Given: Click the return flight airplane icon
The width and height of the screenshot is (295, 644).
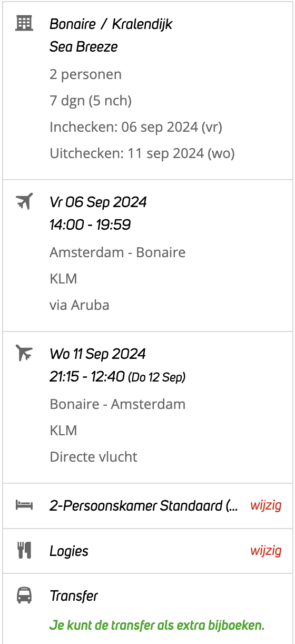Looking at the screenshot, I should pyautogui.click(x=24, y=353).
